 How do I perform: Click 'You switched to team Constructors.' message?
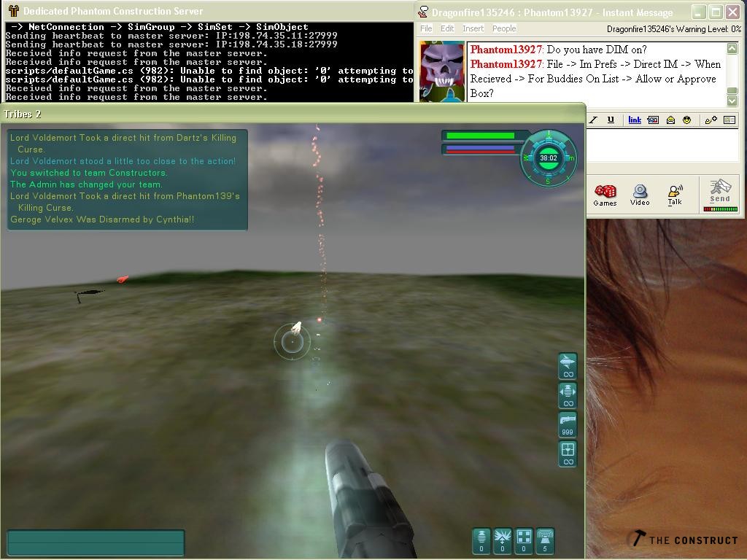pos(88,173)
